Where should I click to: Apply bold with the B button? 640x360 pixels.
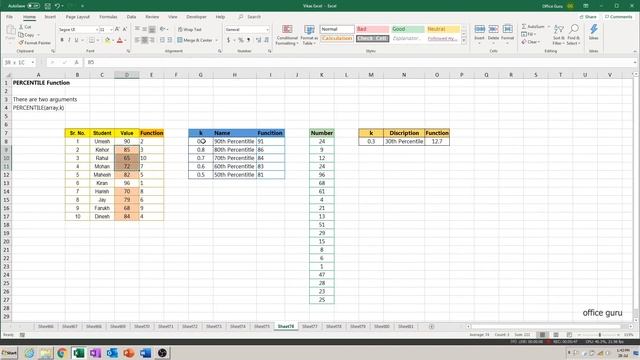click(62, 40)
